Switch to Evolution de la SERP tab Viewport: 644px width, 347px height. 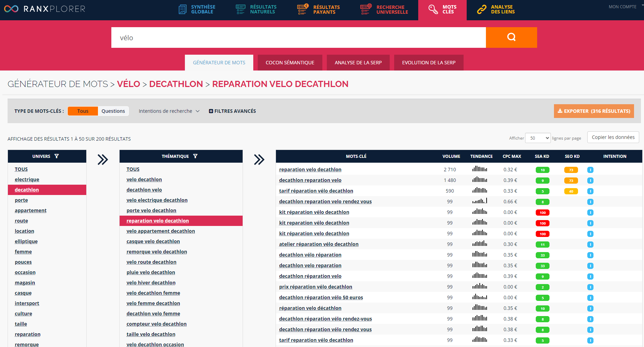tap(429, 63)
